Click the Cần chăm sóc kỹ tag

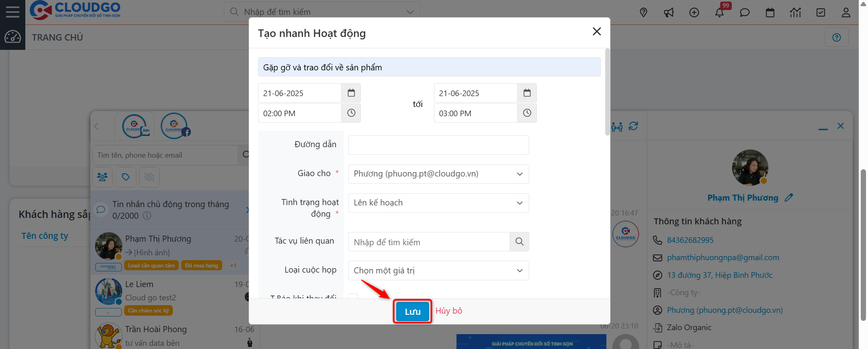point(148,310)
